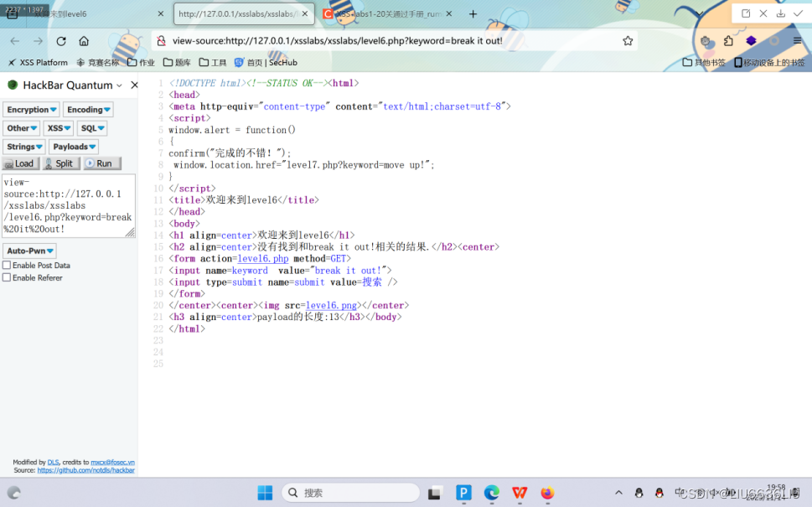Click the Split URL button
Screen dimensions: 812x507
pyautogui.click(x=60, y=163)
